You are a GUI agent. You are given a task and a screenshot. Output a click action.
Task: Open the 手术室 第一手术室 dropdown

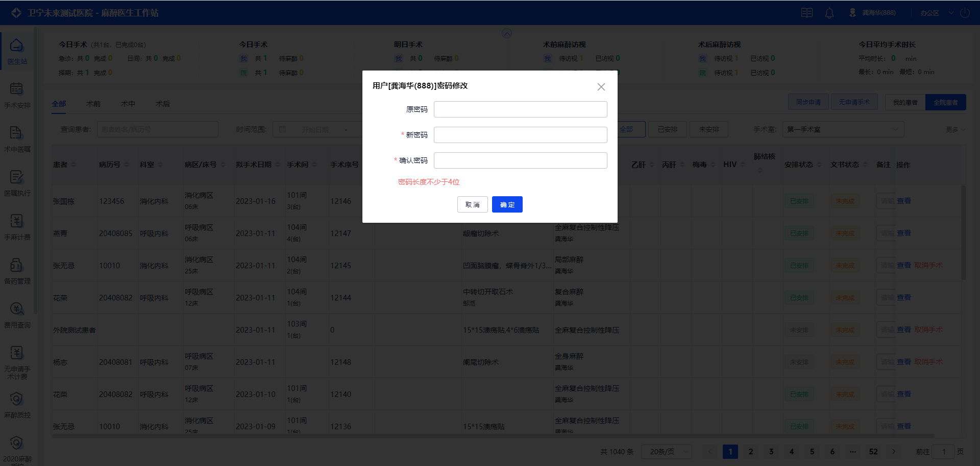click(x=843, y=130)
